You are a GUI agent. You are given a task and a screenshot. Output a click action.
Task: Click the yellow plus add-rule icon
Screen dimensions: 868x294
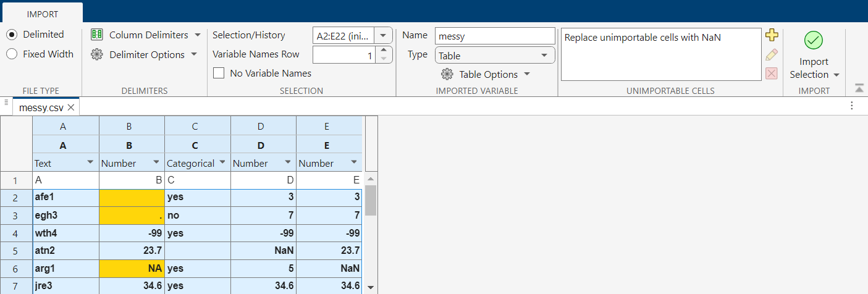pyautogui.click(x=771, y=35)
